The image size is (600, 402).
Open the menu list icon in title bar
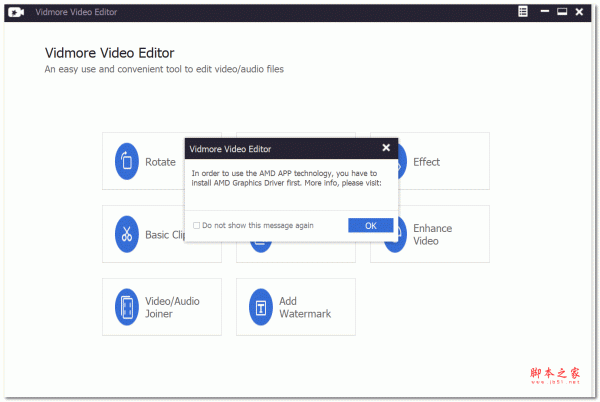tap(523, 11)
